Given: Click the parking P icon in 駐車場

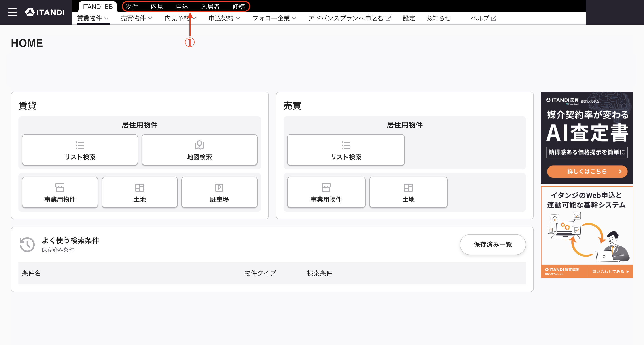Looking at the screenshot, I should 220,188.
